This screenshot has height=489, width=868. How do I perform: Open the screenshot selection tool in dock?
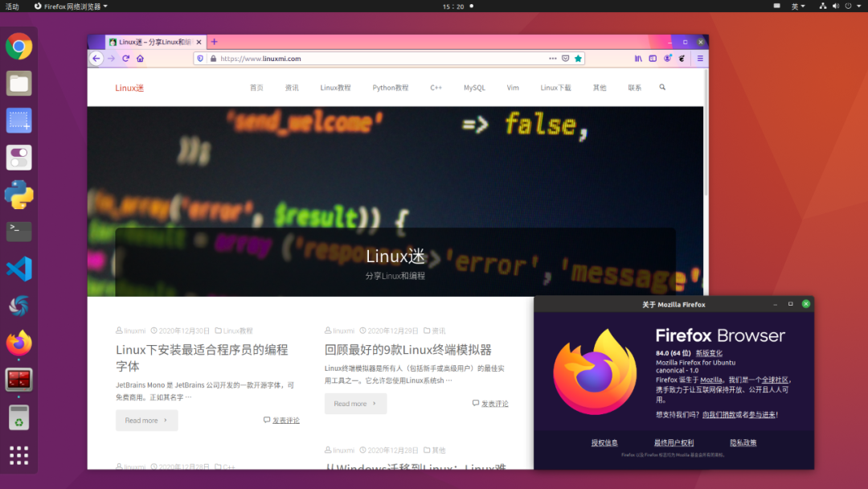18,121
